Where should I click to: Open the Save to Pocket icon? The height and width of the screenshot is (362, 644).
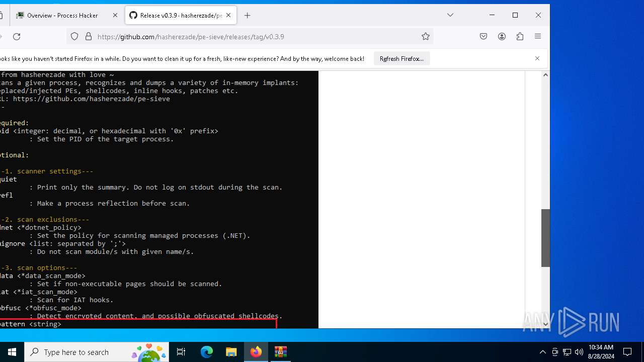[484, 36]
